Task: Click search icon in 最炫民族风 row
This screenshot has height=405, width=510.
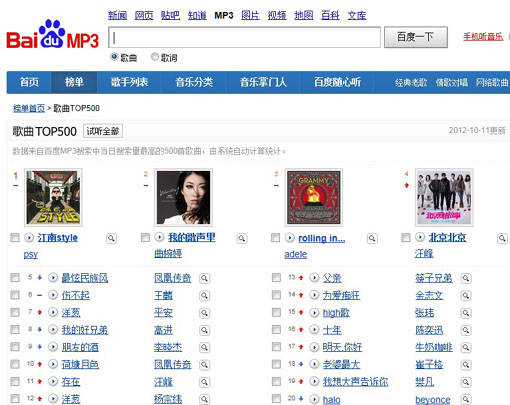Action: [x=204, y=278]
